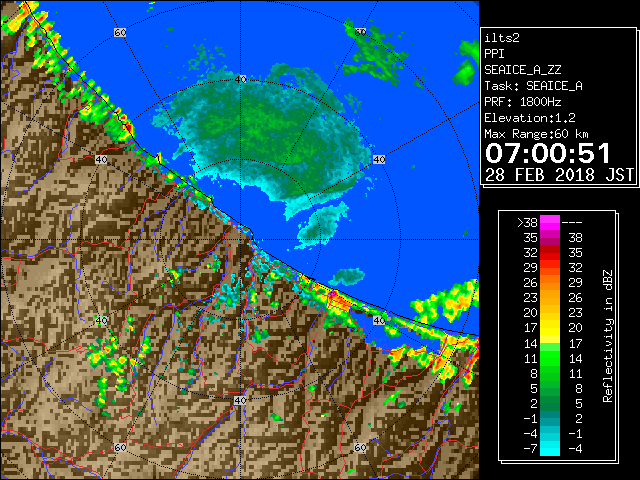Click '29' in the legend's left column

point(531,268)
